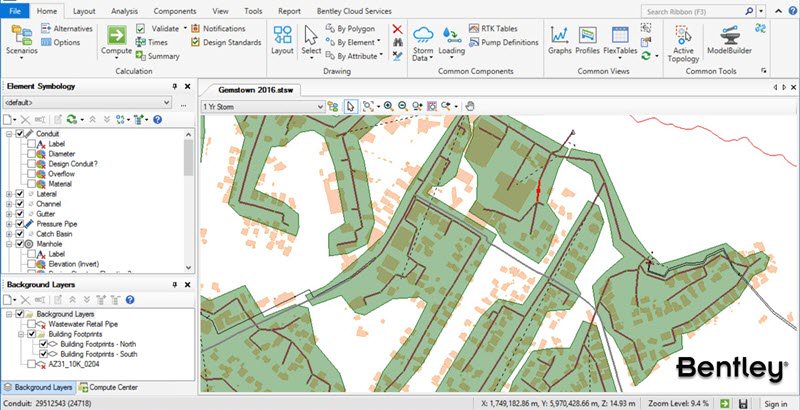The image size is (800, 410).
Task: Uncheck the Pressure Pipe checkbox
Action: click(19, 224)
